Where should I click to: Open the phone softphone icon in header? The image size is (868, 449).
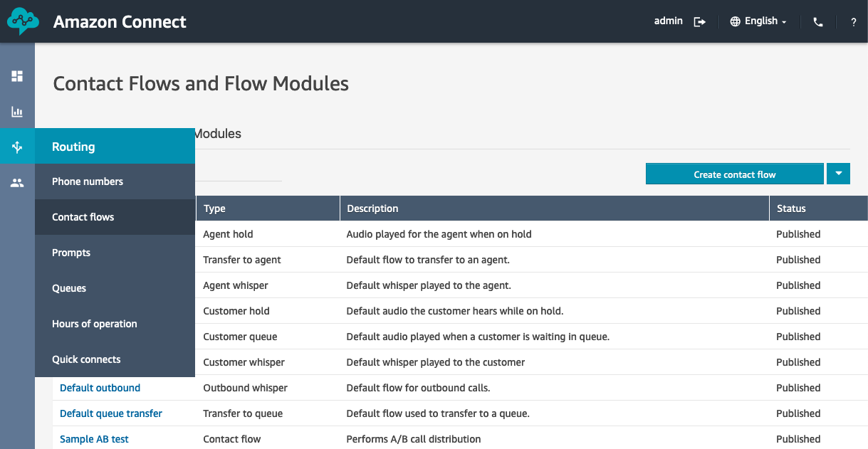click(x=817, y=22)
